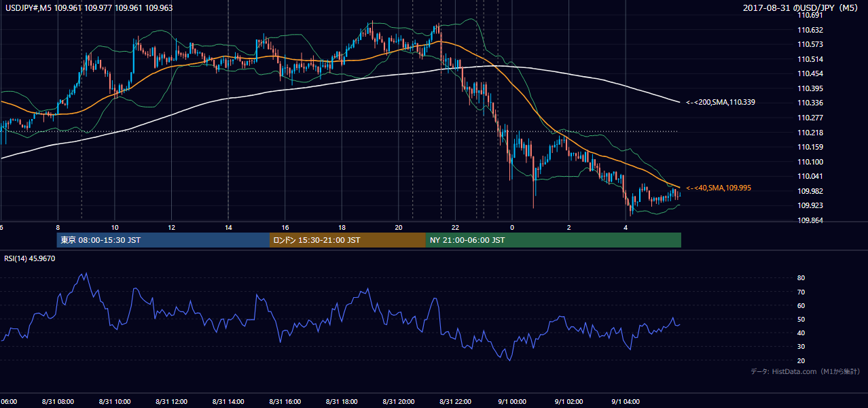868x408 pixels.
Task: Click the RSI 50 level label
Action: click(801, 320)
